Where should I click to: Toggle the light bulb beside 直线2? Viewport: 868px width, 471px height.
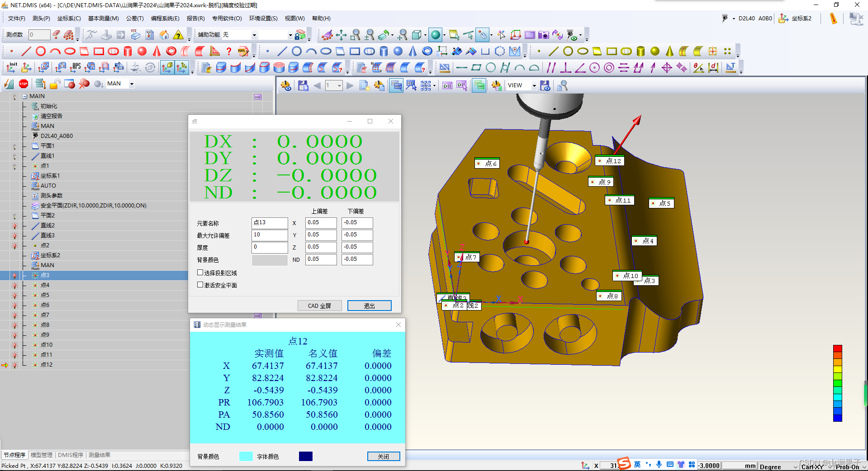click(14, 226)
